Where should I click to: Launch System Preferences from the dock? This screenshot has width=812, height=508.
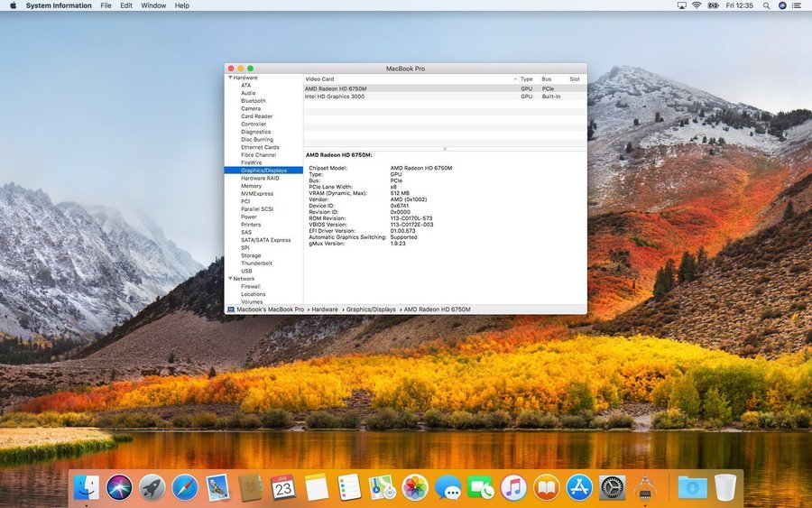tap(613, 488)
